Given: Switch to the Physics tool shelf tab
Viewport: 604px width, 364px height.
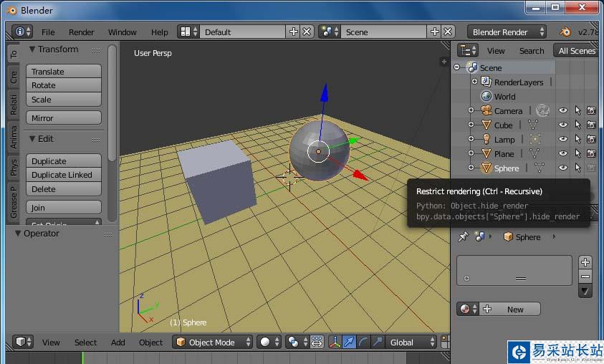Looking at the screenshot, I should (14, 168).
